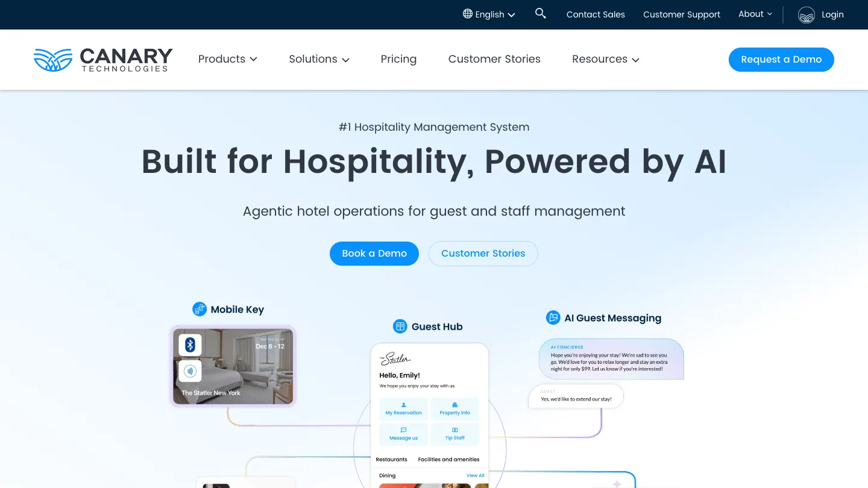The height and width of the screenshot is (488, 868).
Task: Click The Statler New York room thumbnail
Action: [x=233, y=366]
